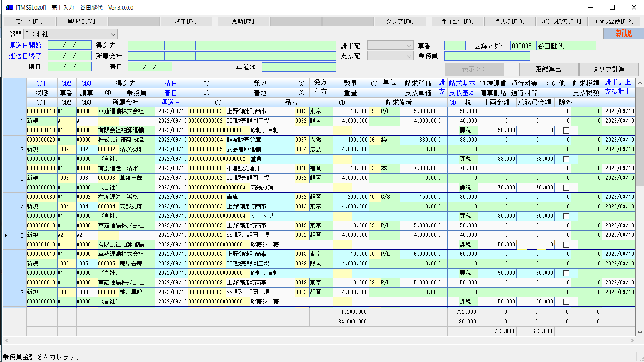Click the vertical scrollbar up arrow
644x362 pixels.
(640, 82)
